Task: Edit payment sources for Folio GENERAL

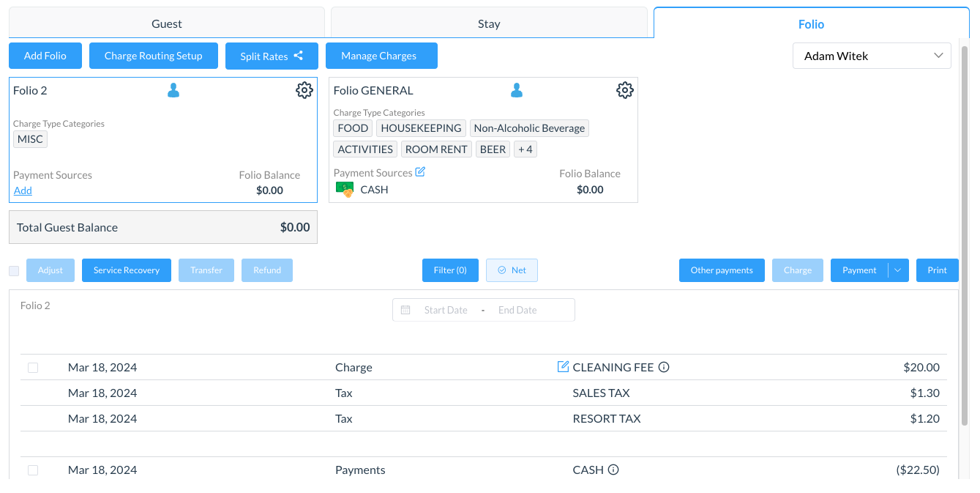Action: [420, 172]
